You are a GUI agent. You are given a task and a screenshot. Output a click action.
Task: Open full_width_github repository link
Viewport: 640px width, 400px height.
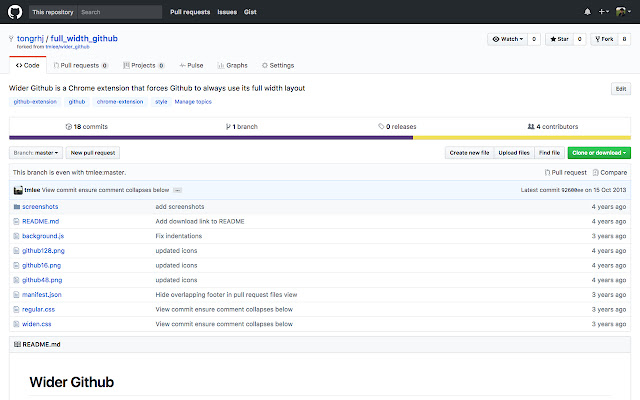click(x=84, y=38)
